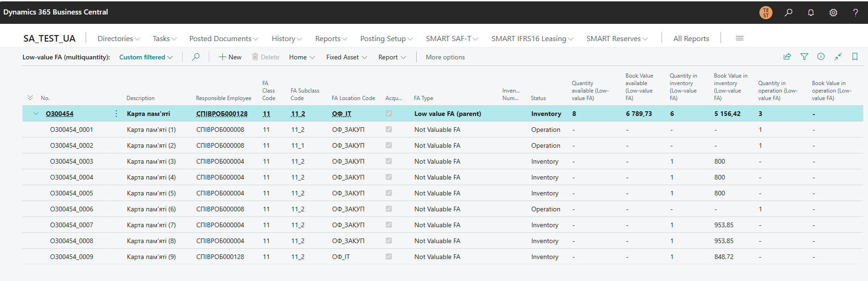Toggle Acquired checkbox for O300454_0009
The height and width of the screenshot is (281, 868).
(x=389, y=257)
